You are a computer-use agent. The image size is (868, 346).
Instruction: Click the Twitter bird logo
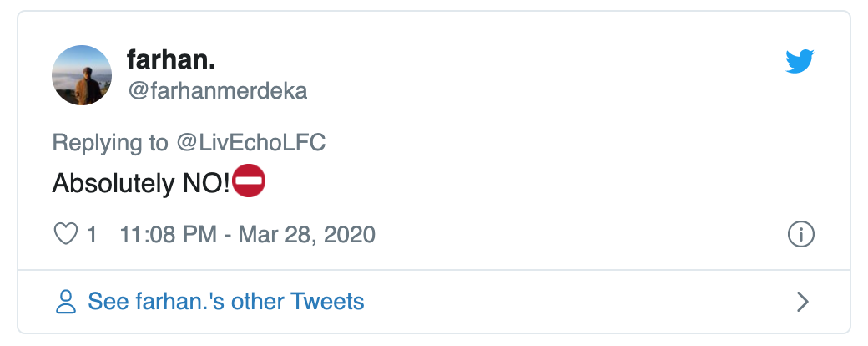[x=800, y=61]
